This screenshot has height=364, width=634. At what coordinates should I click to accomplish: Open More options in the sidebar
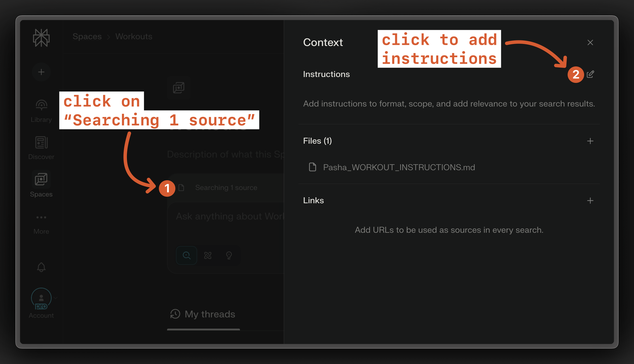coord(41,217)
